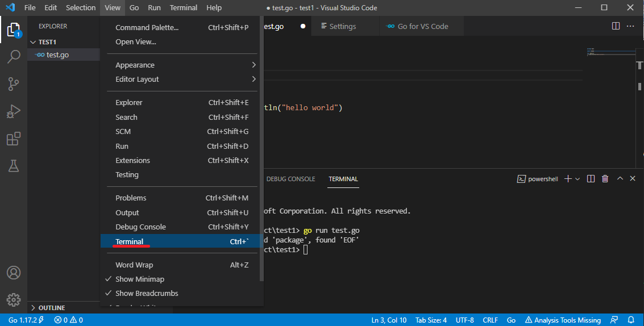Switch to the DEBUG CONSOLE panel tab
The width and height of the screenshot is (644, 326).
pyautogui.click(x=291, y=179)
